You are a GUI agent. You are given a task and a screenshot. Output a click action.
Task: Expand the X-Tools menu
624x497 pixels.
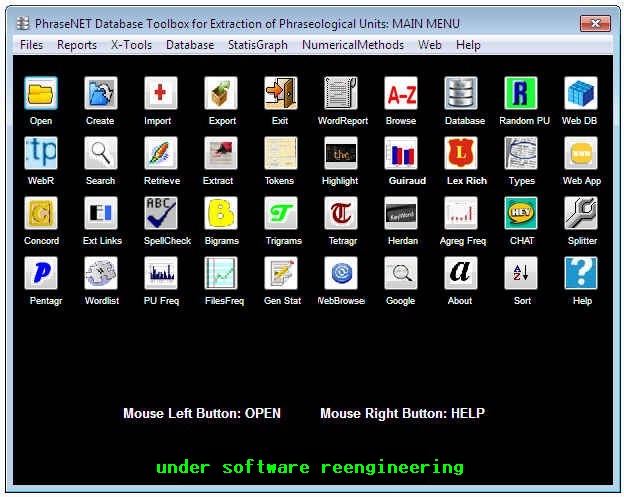(x=131, y=45)
